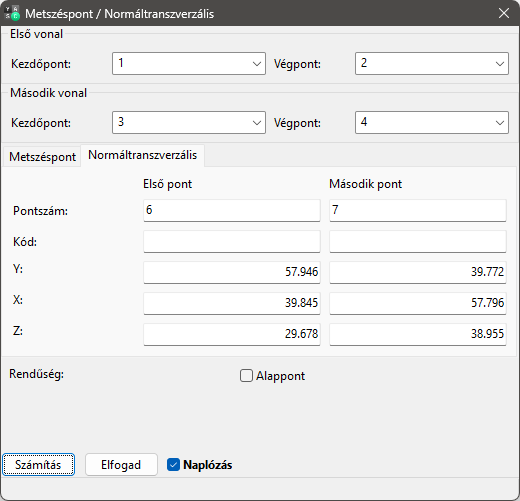Image resolution: width=520 pixels, height=501 pixels.
Task: Enable the Alappont checkbox
Action: (x=246, y=376)
